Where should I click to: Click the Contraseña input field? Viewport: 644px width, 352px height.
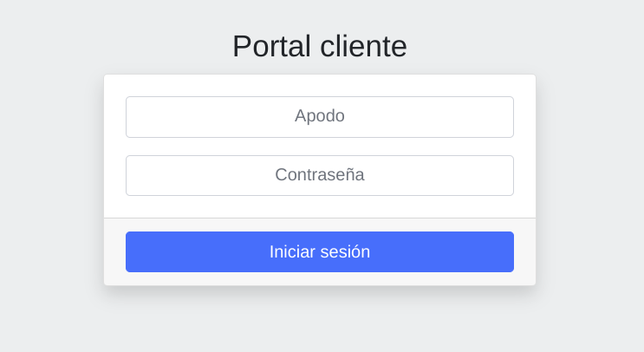pos(319,175)
